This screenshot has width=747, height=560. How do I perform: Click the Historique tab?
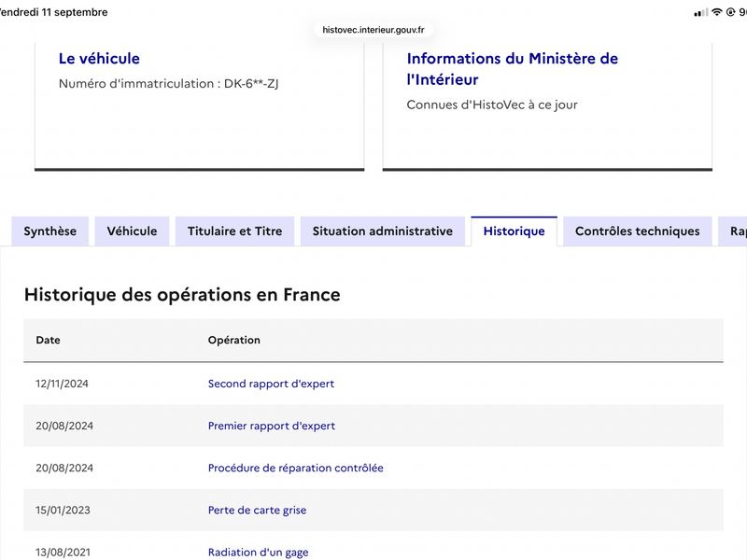[x=514, y=231]
